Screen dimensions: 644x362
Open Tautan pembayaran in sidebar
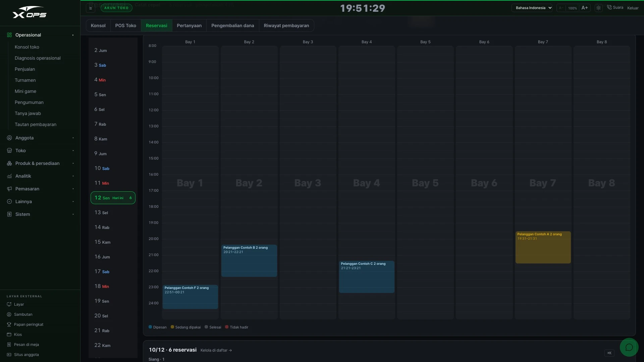[36, 124]
